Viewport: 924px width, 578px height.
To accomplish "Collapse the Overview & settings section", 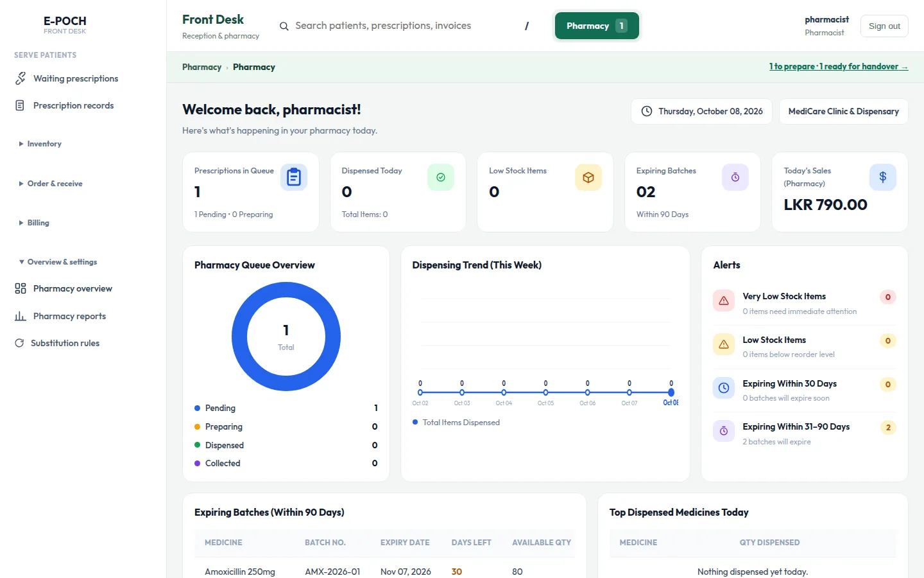I will pos(58,262).
